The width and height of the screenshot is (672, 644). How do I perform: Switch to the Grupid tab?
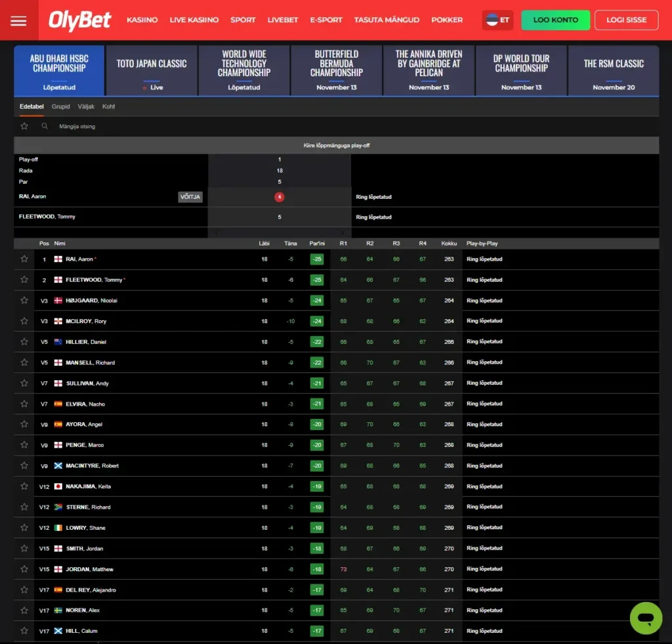[60, 106]
